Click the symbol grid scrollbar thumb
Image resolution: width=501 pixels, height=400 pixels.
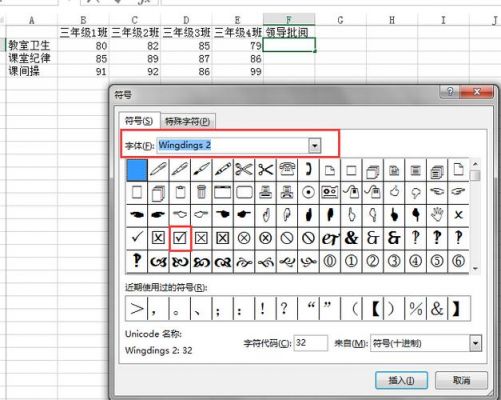475,175
